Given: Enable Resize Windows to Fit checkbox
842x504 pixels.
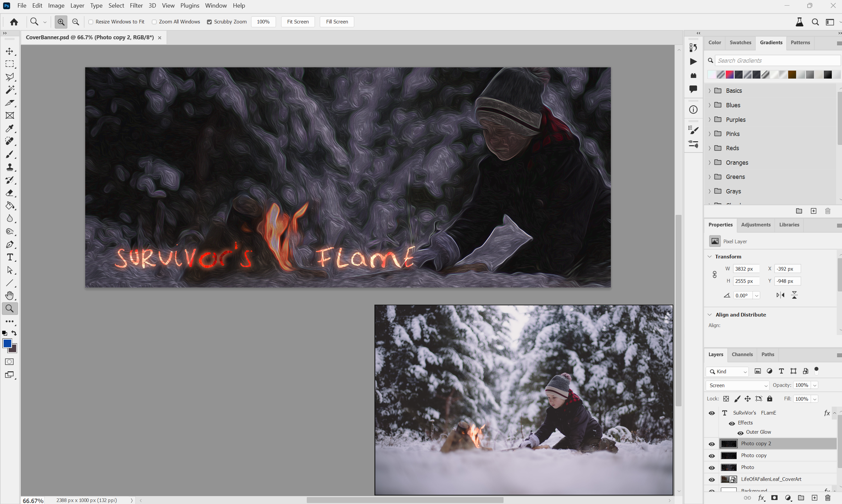Looking at the screenshot, I should click(x=91, y=22).
